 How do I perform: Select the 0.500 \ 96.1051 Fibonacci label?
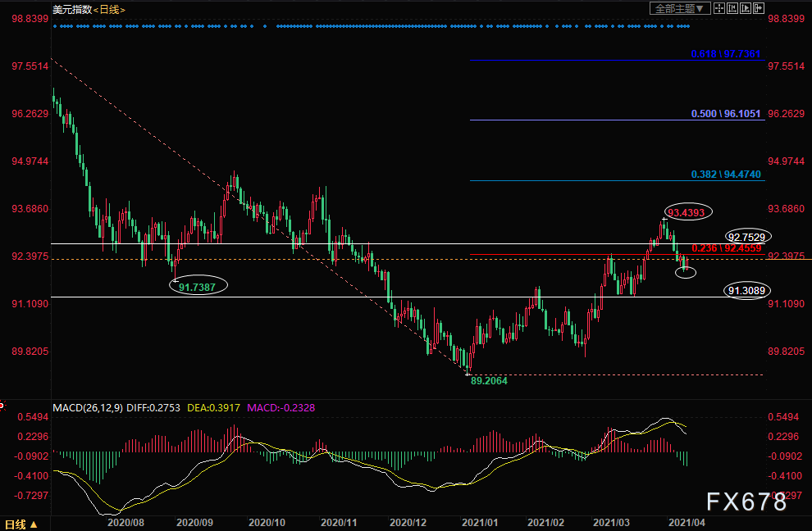coord(725,113)
